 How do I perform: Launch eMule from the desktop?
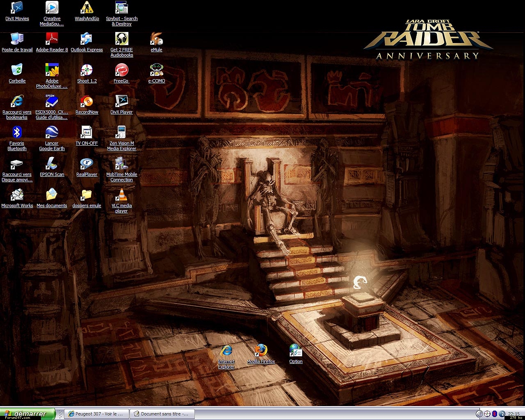coord(157,43)
